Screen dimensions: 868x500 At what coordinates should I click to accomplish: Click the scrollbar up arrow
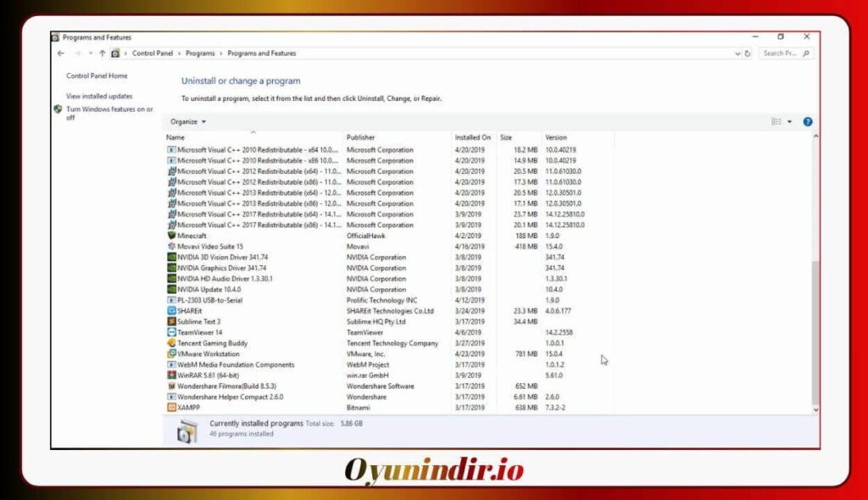click(x=815, y=136)
